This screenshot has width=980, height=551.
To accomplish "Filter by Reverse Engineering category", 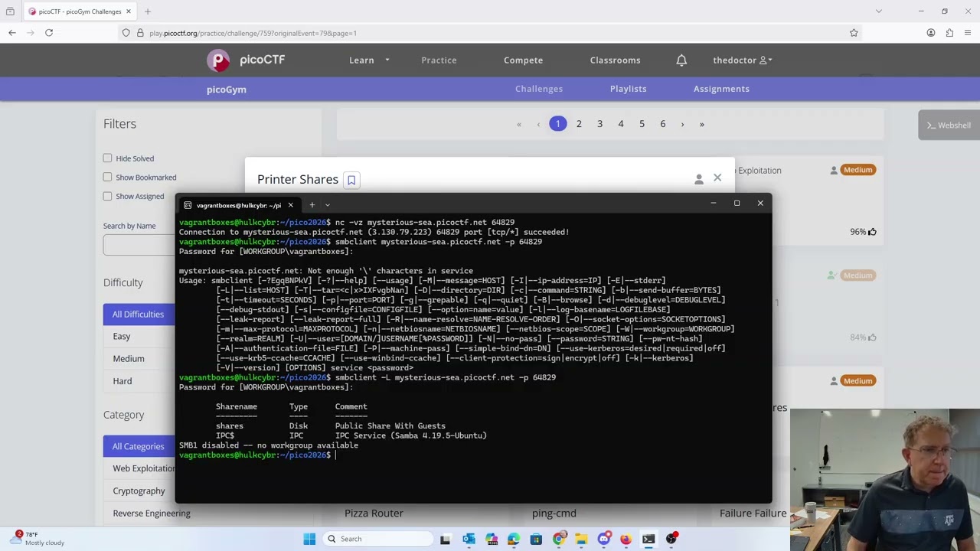I will coord(152,514).
